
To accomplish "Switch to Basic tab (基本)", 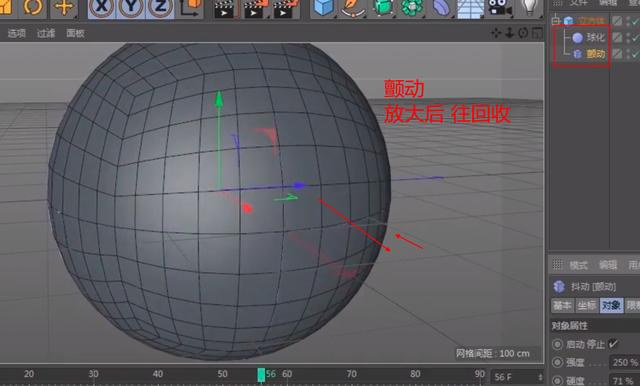I will click(562, 305).
